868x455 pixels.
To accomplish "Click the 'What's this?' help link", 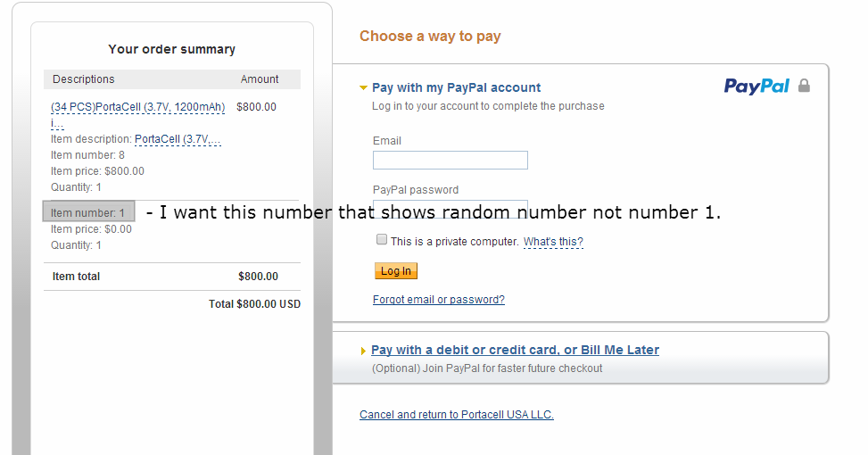I will point(552,242).
